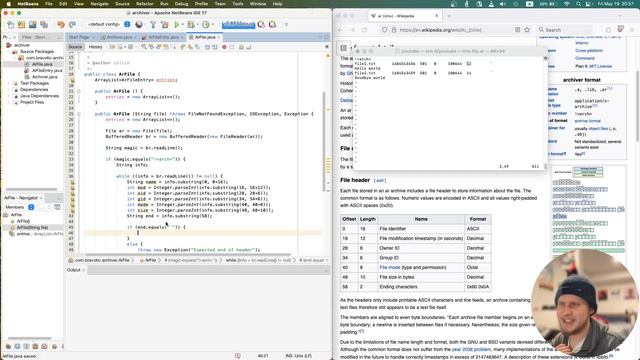Select archiver project root node
Viewport: 640px width, 360px height.
click(x=22, y=45)
